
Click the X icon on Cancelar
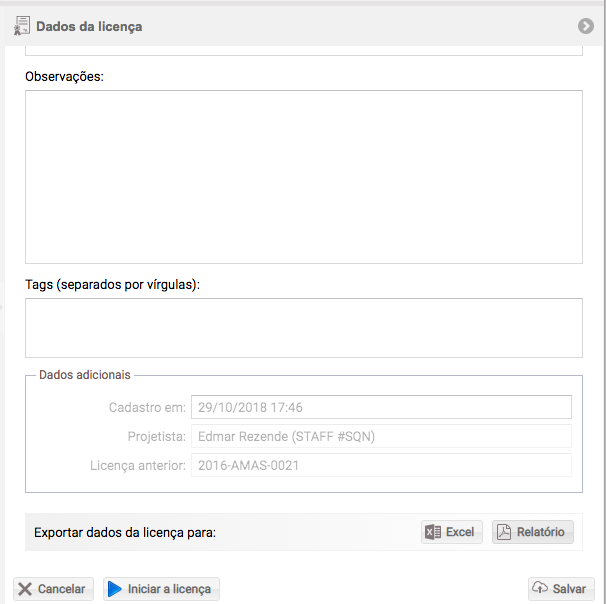[x=25, y=589]
